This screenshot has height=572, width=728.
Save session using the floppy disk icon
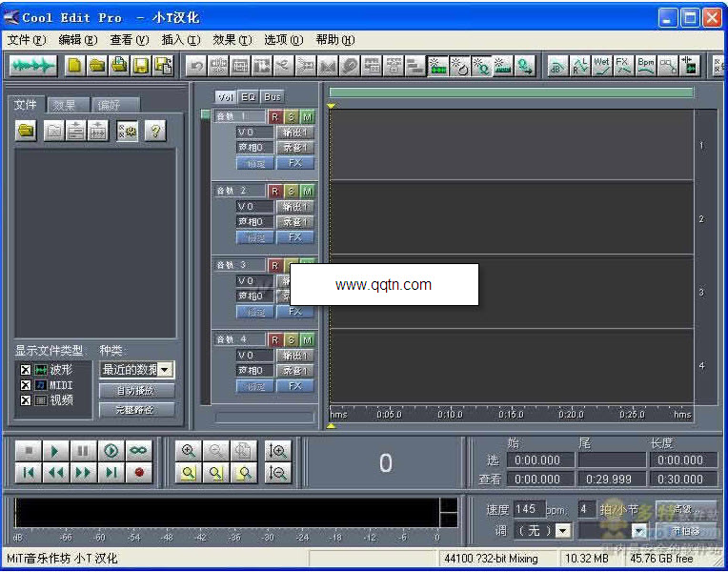point(141,66)
